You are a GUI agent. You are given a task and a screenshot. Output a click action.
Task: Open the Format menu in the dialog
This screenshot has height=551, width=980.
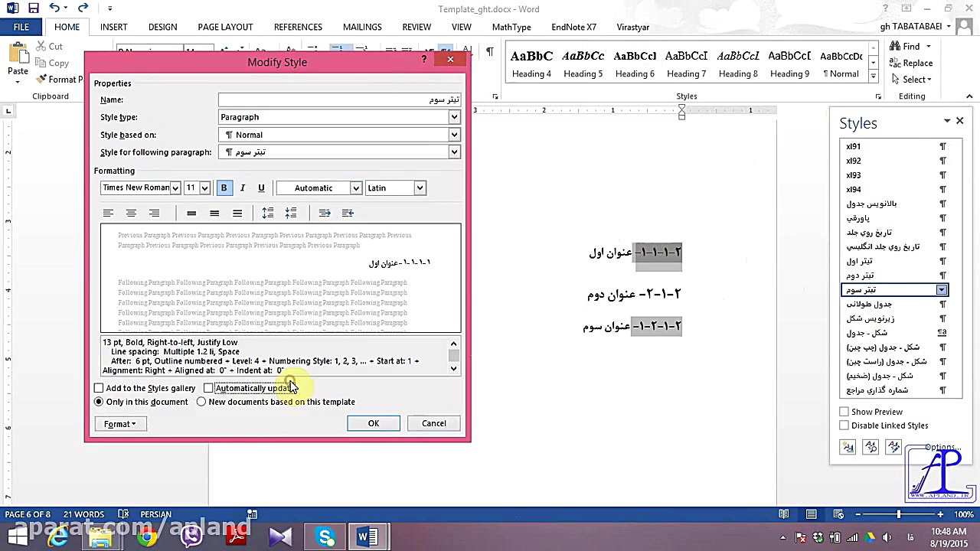point(119,423)
